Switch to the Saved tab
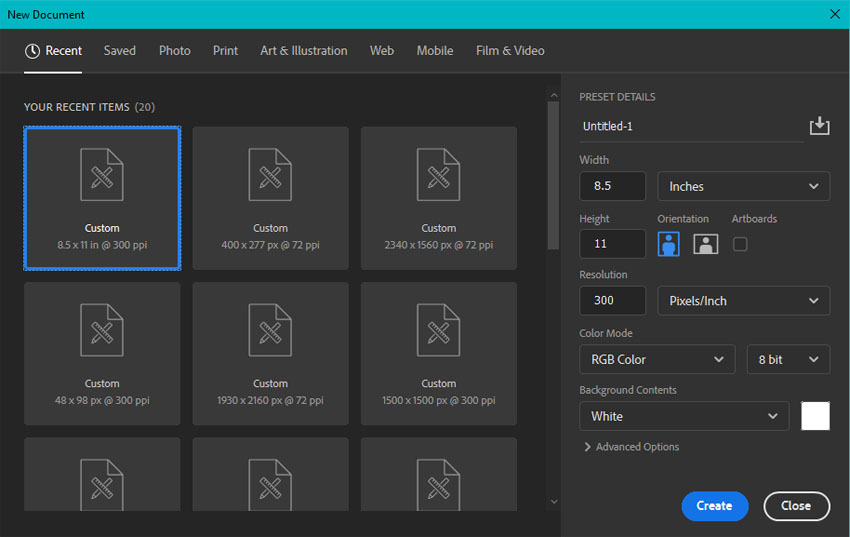Screen dimensions: 850x537 point(120,51)
